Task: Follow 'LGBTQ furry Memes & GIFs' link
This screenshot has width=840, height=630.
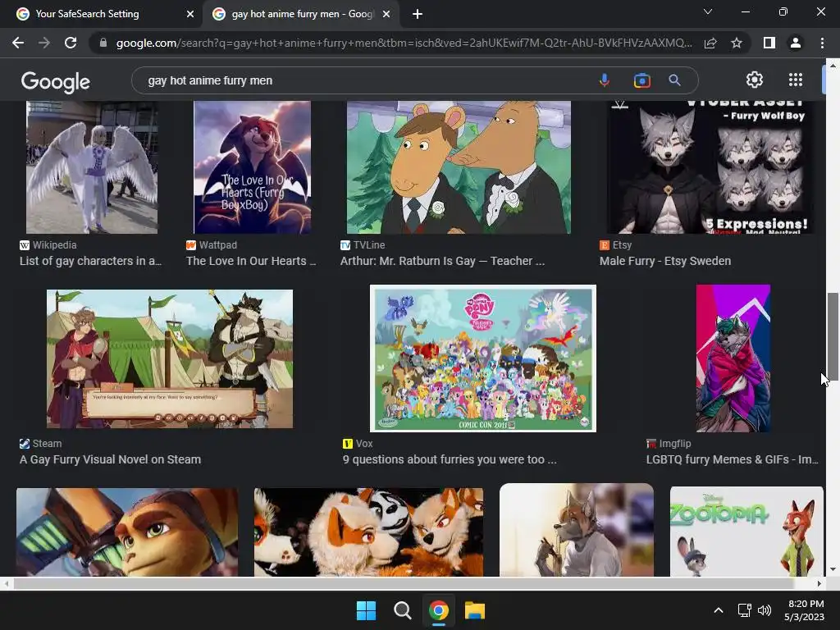Action: click(x=733, y=459)
